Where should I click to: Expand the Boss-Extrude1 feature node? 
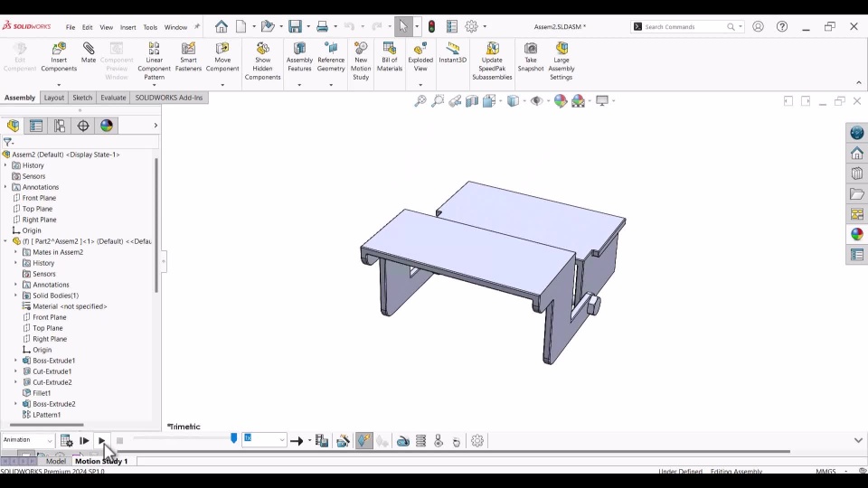(15, 361)
